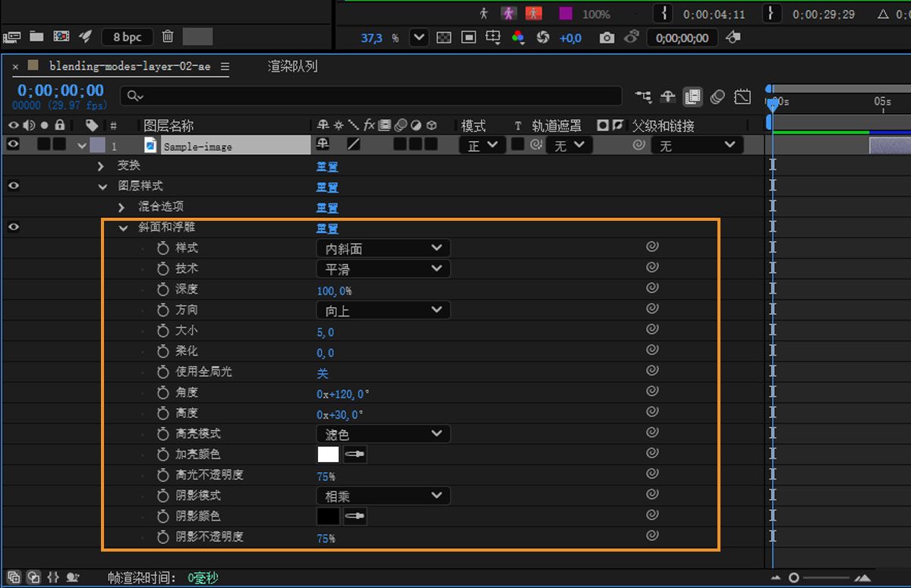Collapse the 图层样式 group
Viewport: 911px width, 588px height.
pos(102,187)
